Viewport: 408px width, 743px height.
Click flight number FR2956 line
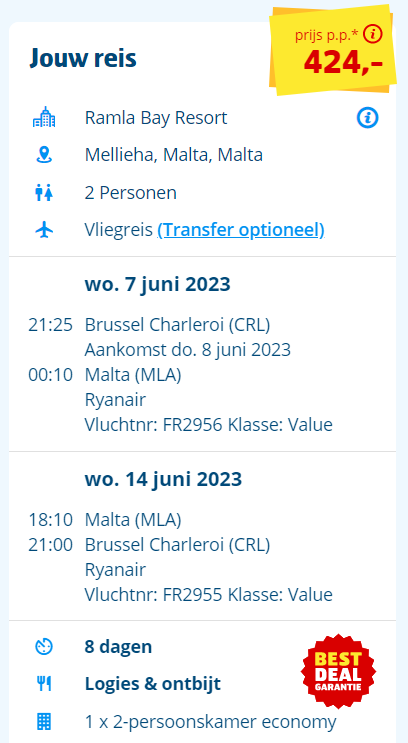[209, 425]
